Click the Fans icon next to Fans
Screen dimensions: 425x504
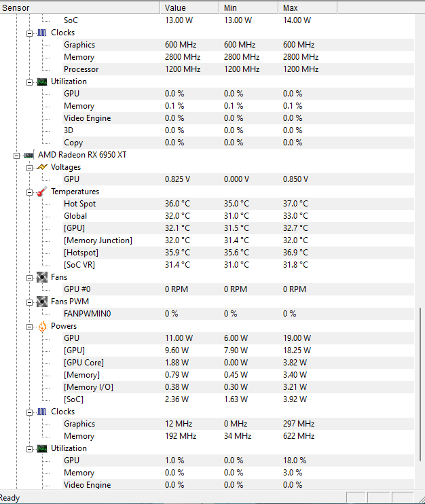coord(42,277)
